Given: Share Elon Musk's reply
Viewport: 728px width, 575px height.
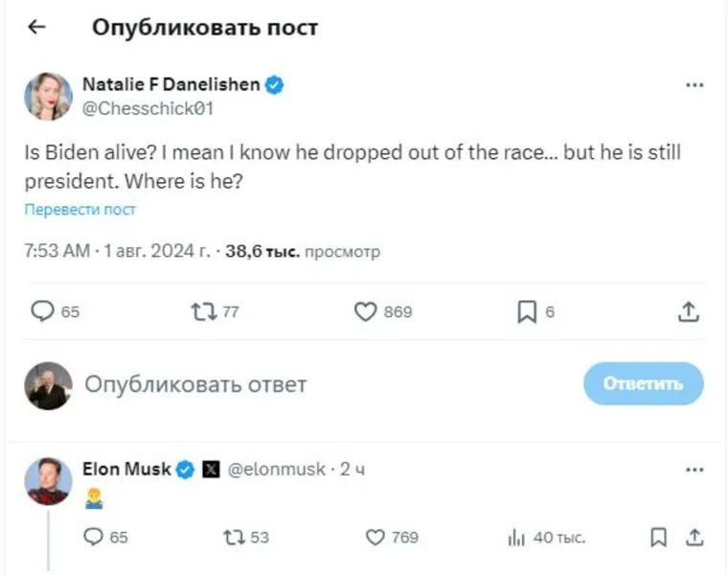Looking at the screenshot, I should (x=694, y=538).
